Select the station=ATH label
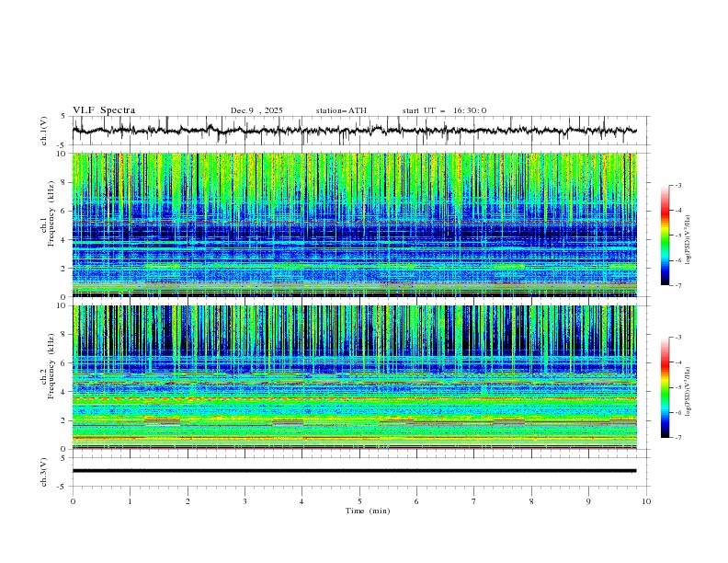 [341, 110]
